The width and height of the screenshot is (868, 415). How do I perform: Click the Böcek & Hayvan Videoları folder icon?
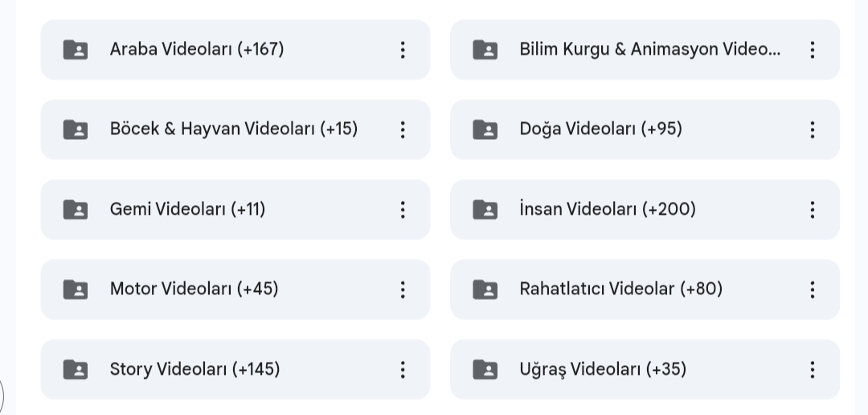pos(76,129)
